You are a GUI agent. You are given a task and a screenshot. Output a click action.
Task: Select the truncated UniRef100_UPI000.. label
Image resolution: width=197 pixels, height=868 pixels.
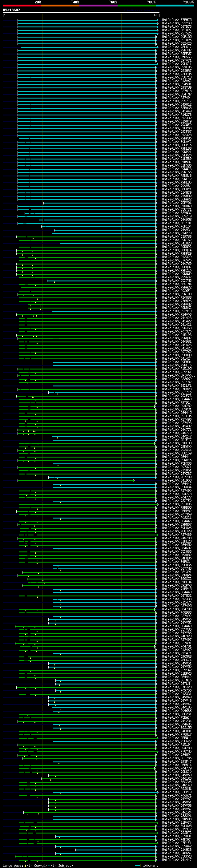179,375
